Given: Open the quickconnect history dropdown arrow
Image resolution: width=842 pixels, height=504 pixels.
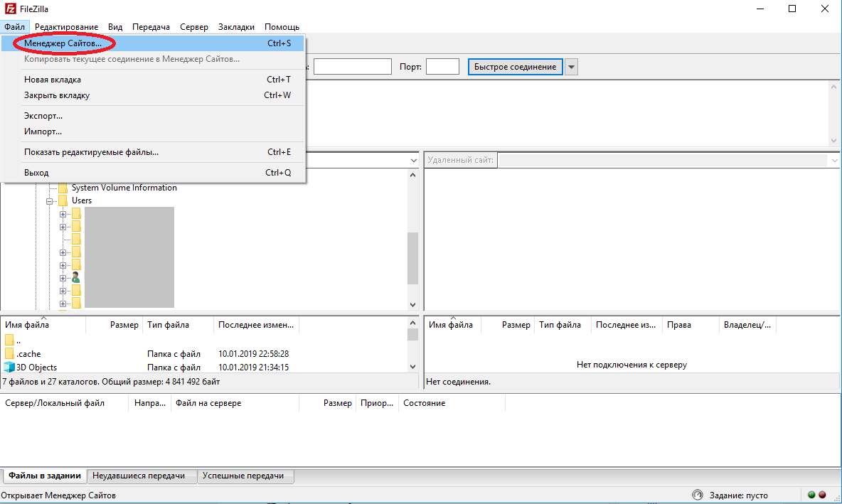Looking at the screenshot, I should (571, 67).
